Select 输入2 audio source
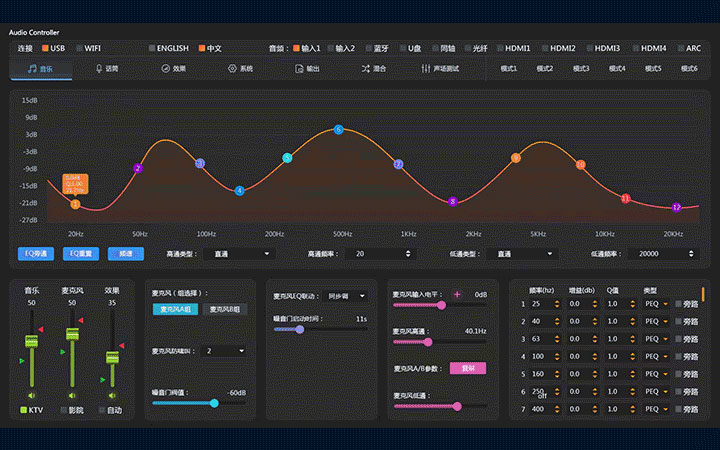The width and height of the screenshot is (720, 450). click(x=341, y=48)
